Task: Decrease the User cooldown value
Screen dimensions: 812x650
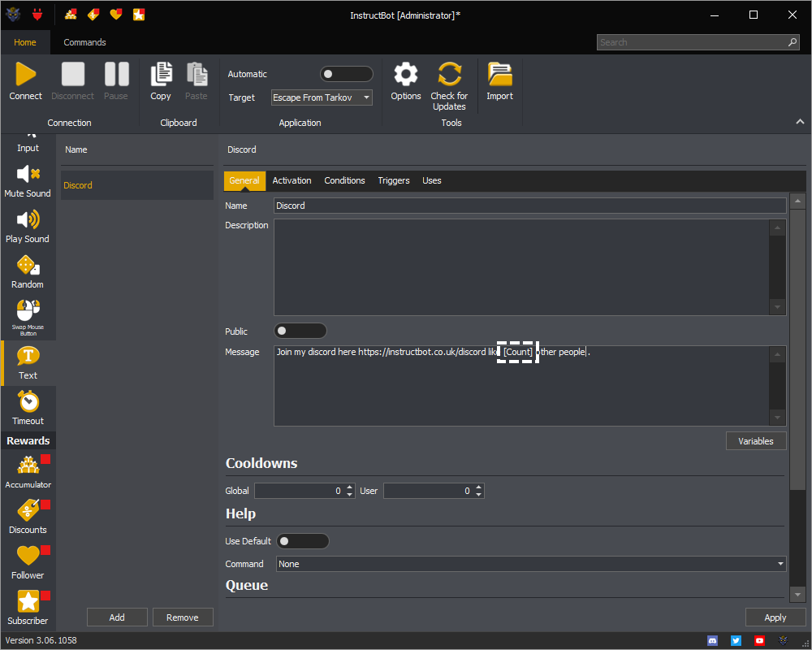Action: pos(479,495)
